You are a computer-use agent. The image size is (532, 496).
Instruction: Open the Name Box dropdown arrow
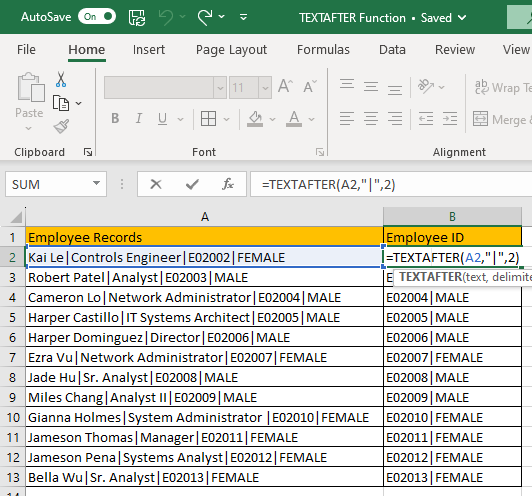pos(96,184)
